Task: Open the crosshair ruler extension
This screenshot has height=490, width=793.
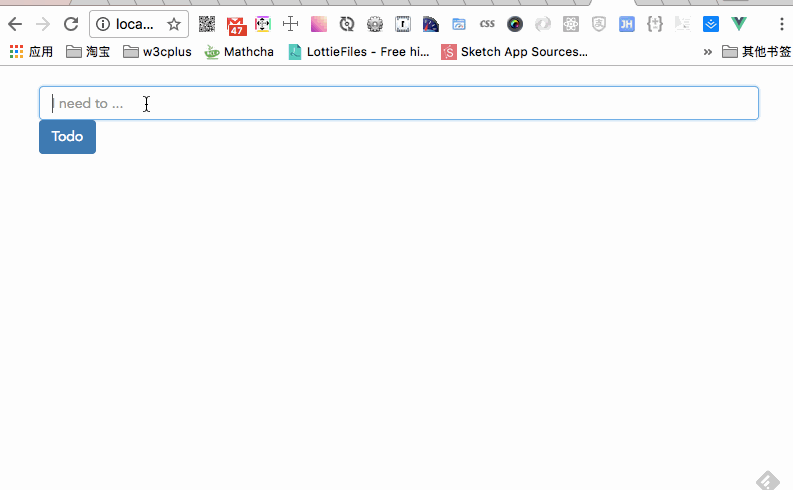Action: point(291,24)
